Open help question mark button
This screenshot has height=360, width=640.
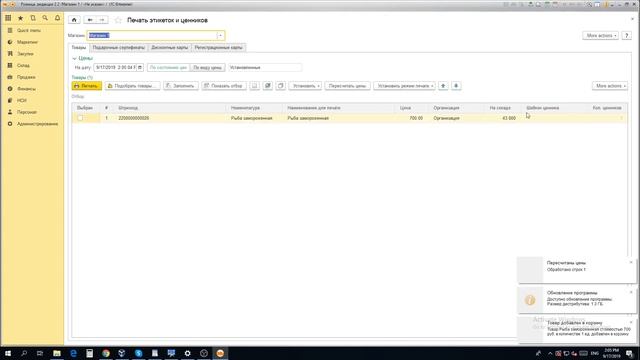pyautogui.click(x=627, y=36)
